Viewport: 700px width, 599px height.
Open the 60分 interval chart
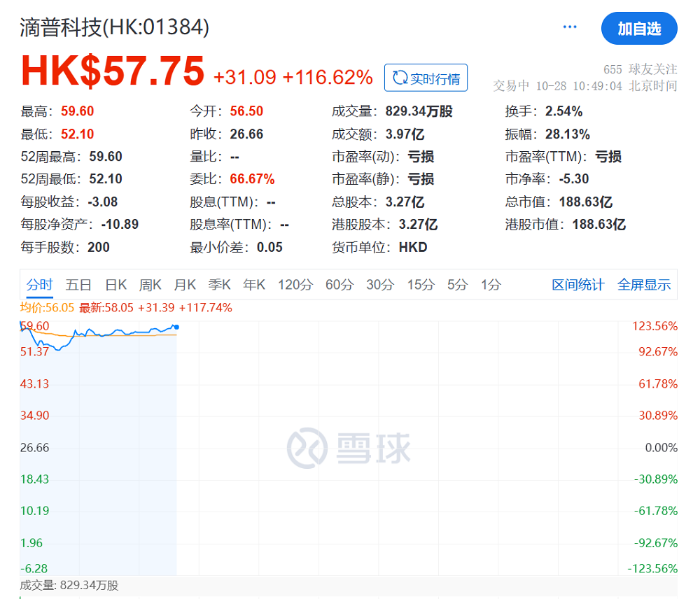(338, 285)
